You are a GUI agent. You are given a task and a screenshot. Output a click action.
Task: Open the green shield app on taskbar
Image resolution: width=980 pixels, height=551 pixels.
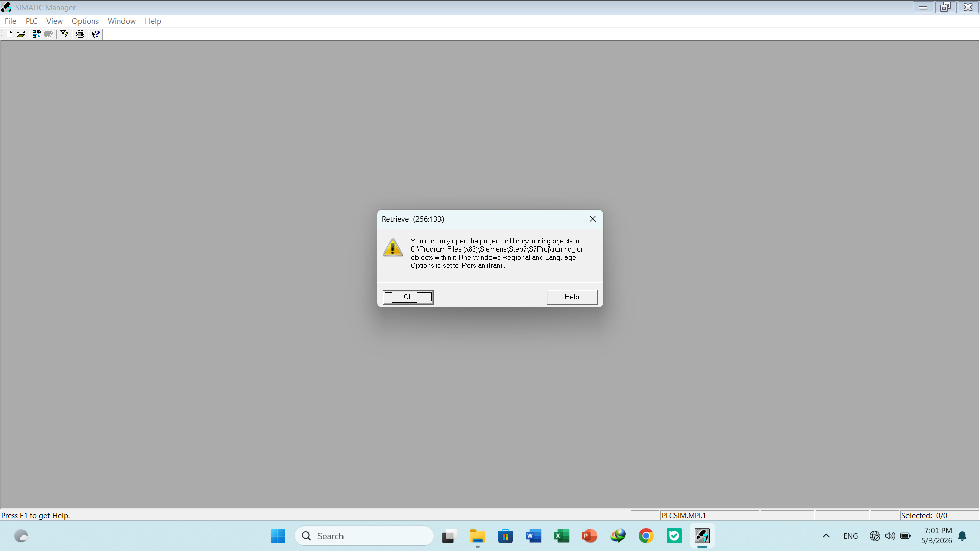pyautogui.click(x=674, y=536)
